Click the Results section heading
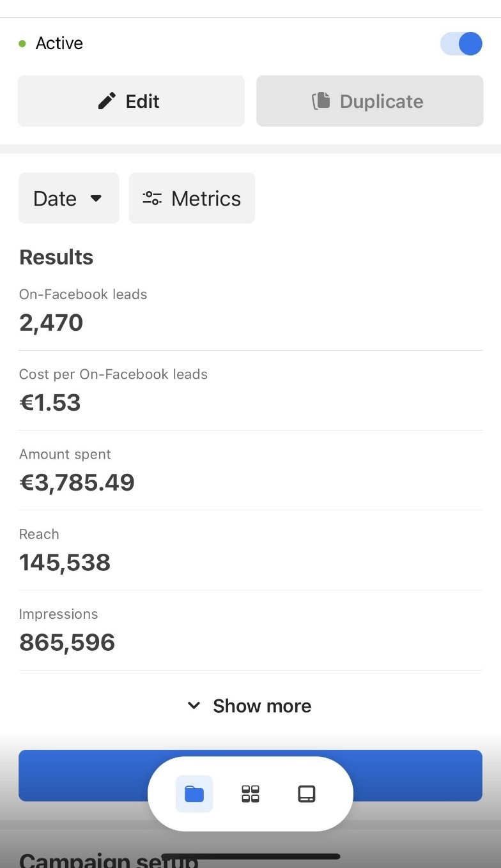501x868 pixels. [56, 257]
